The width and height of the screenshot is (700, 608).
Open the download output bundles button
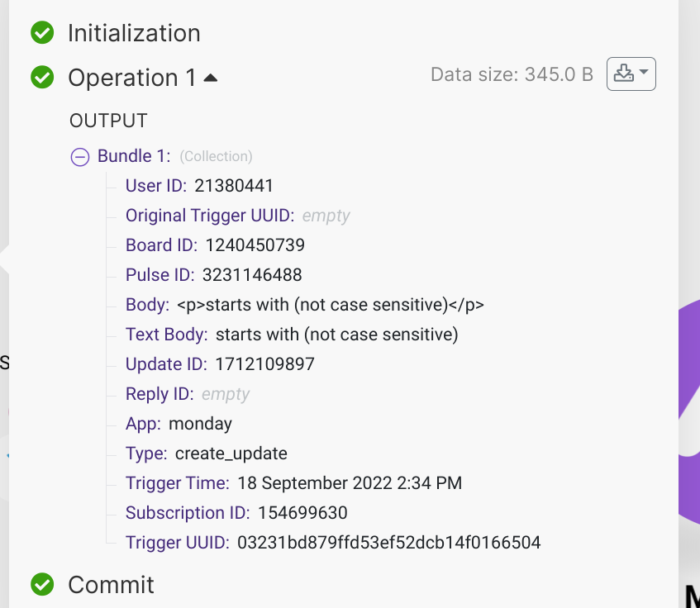631,74
